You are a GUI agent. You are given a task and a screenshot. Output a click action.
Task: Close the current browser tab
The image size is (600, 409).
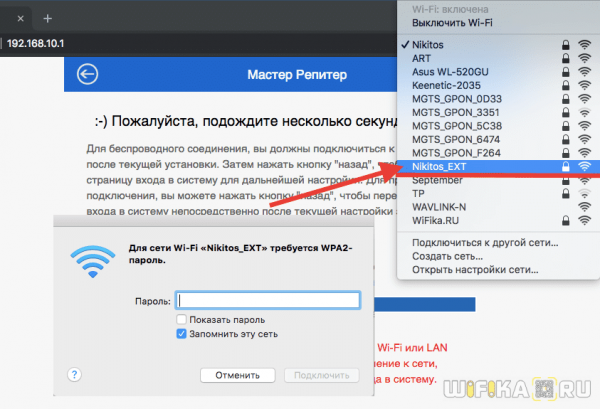pyautogui.click(x=21, y=18)
